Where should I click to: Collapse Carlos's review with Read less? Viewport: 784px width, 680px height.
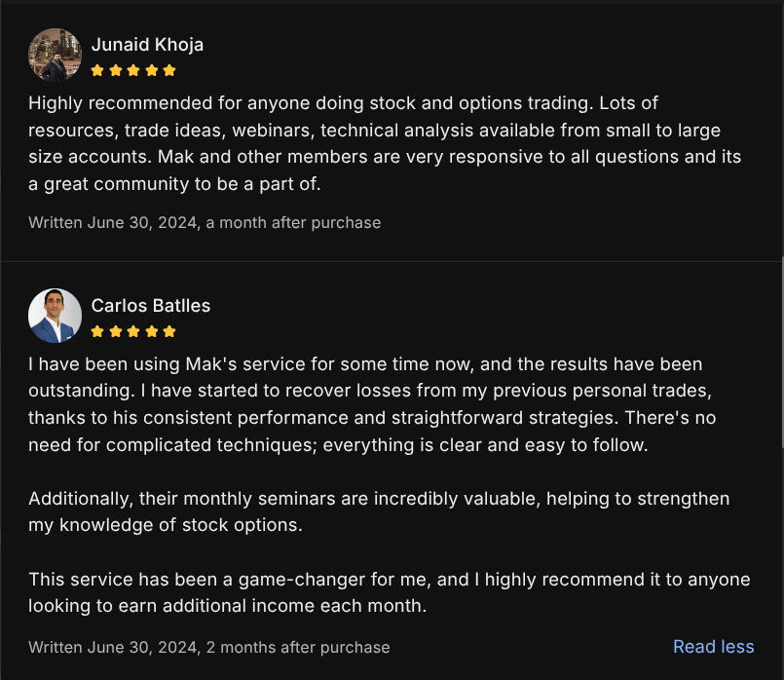[713, 647]
